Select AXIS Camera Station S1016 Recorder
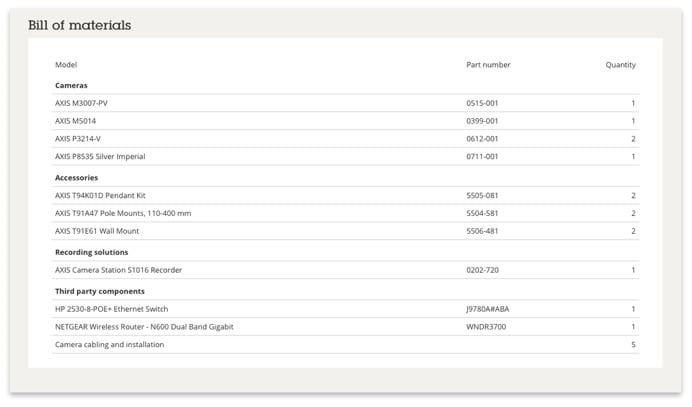Viewport: 692px width, 407px height. pos(118,270)
